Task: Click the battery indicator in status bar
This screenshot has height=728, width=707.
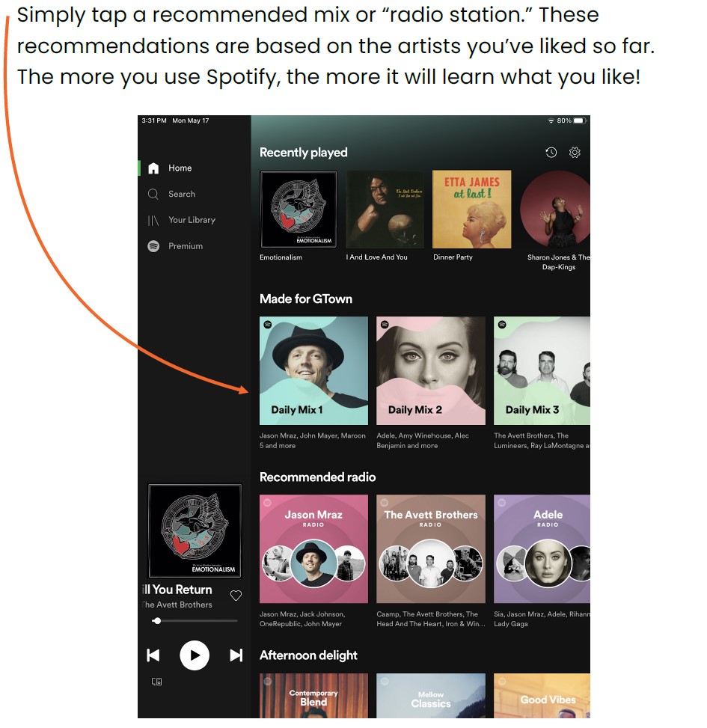Action: [580, 120]
